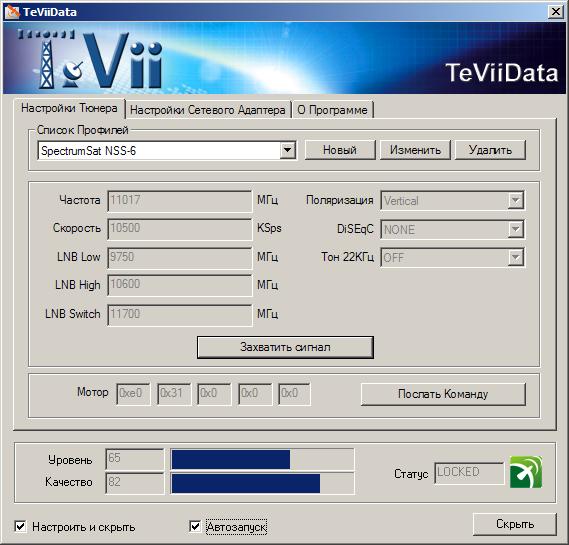Click the Качество signal quality bar
569x545 pixels.
pos(262,483)
